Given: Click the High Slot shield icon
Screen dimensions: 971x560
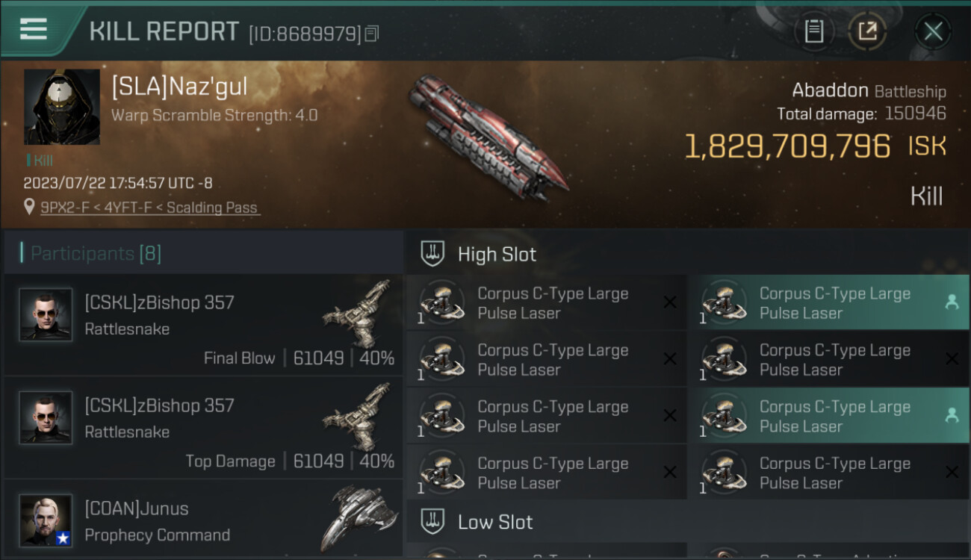Looking at the screenshot, I should click(x=433, y=254).
